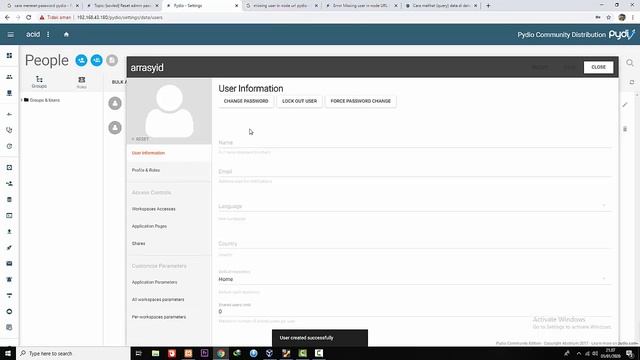This screenshot has height=360, width=640.
Task: Click the Windows Start button
Action: point(8,353)
